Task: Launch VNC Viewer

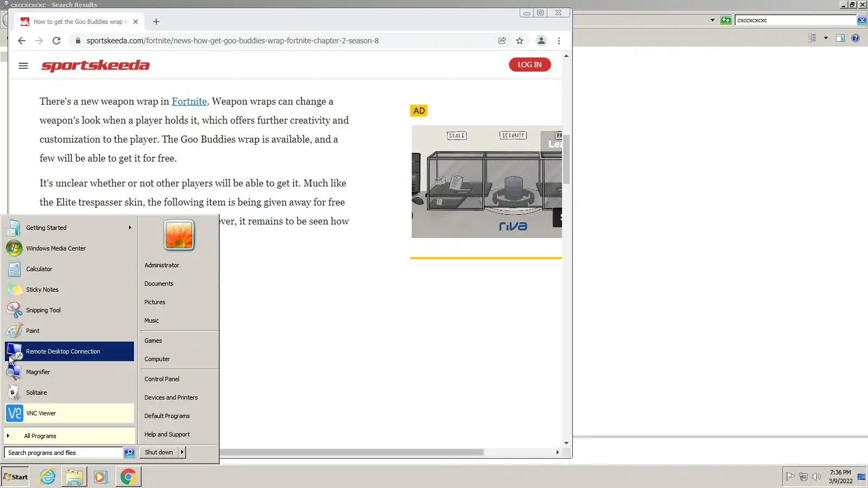Action: point(69,413)
